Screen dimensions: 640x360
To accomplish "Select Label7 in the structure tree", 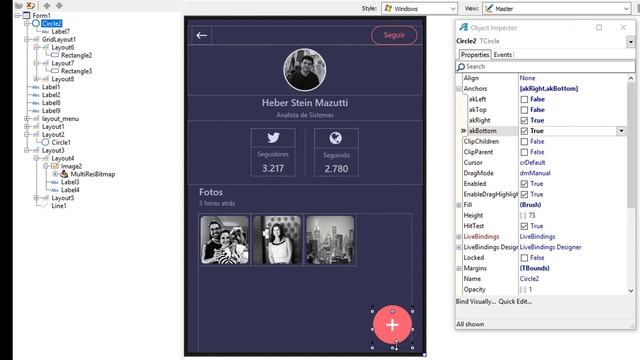I will coord(60,31).
